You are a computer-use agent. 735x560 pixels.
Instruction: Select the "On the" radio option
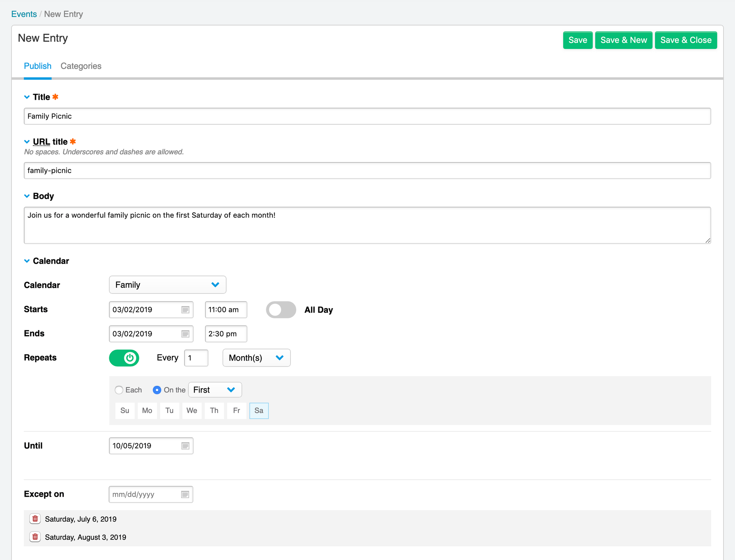point(157,390)
